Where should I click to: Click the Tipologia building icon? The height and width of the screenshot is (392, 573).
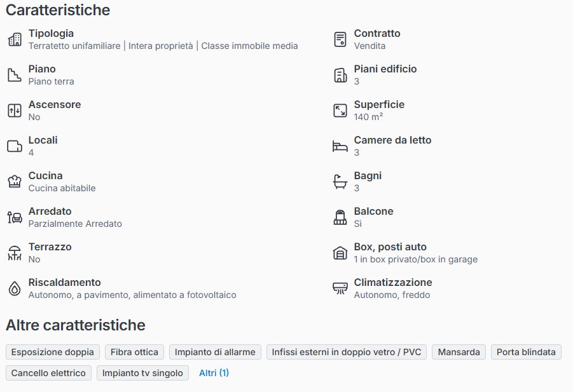pyautogui.click(x=14, y=39)
